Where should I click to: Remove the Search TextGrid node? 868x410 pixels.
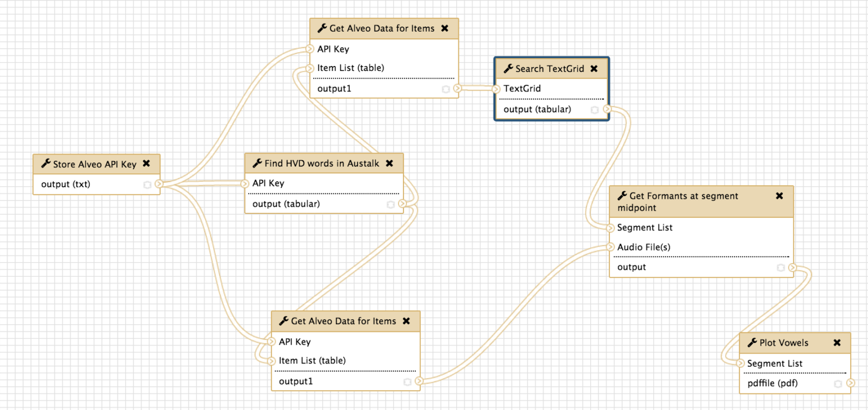coord(594,69)
